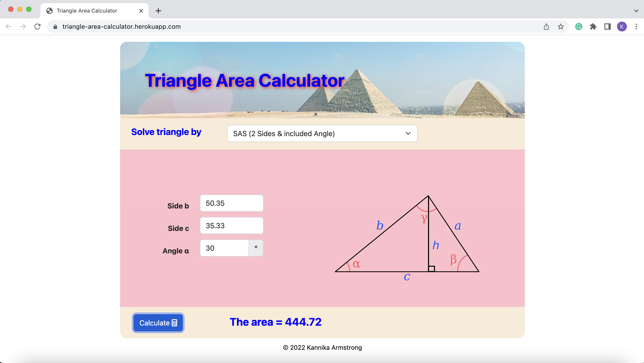Click the Grammarly extension icon

tap(579, 27)
